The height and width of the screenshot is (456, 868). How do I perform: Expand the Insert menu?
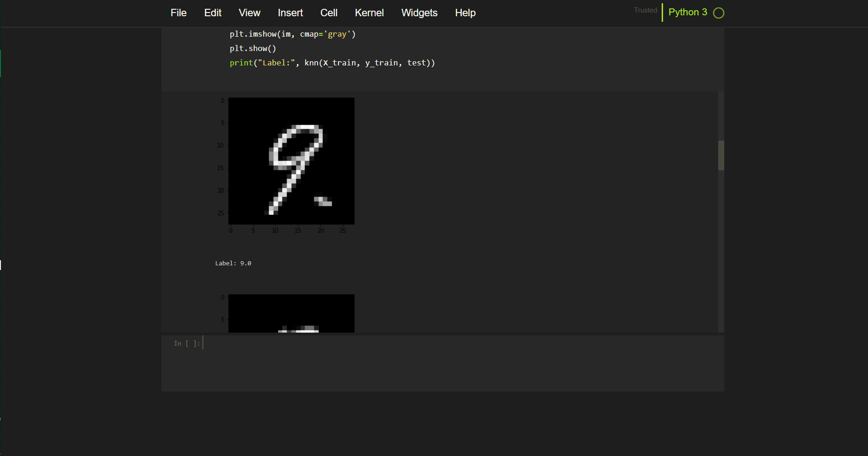(x=290, y=13)
